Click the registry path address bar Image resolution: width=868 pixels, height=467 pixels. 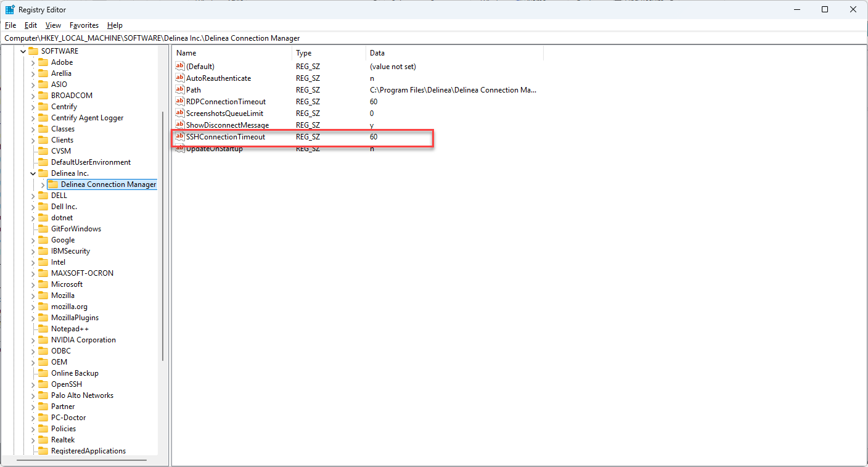[x=432, y=38]
